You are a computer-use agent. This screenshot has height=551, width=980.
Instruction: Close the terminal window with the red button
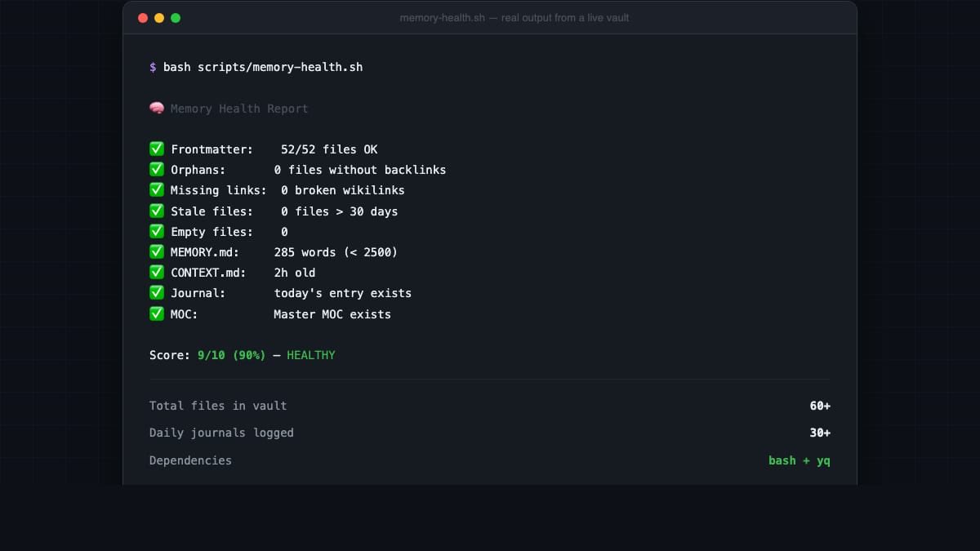[x=143, y=18]
